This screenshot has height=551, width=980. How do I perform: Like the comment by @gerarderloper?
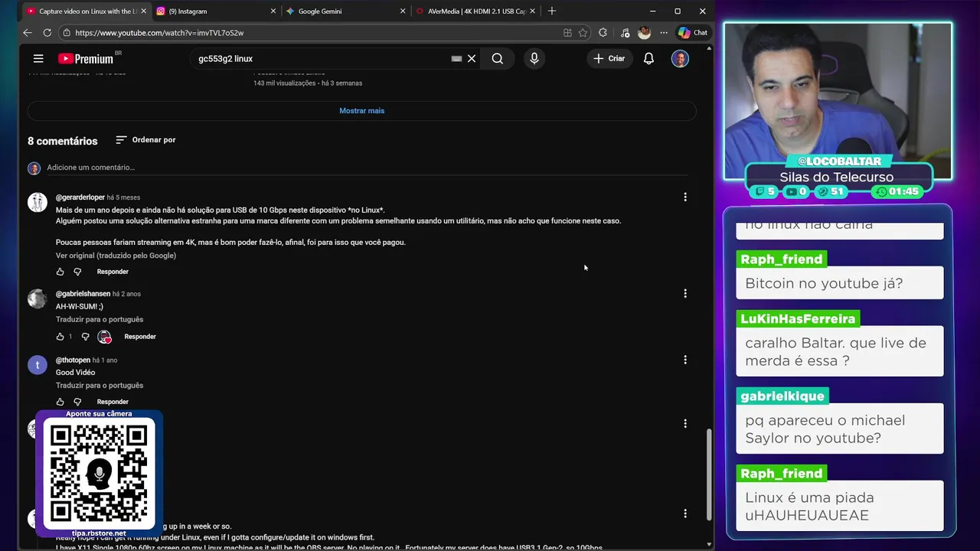[60, 272]
